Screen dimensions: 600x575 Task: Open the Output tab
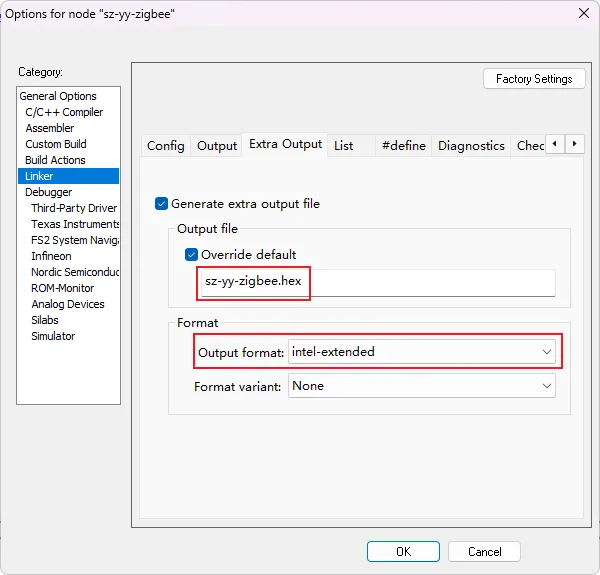[217, 146]
